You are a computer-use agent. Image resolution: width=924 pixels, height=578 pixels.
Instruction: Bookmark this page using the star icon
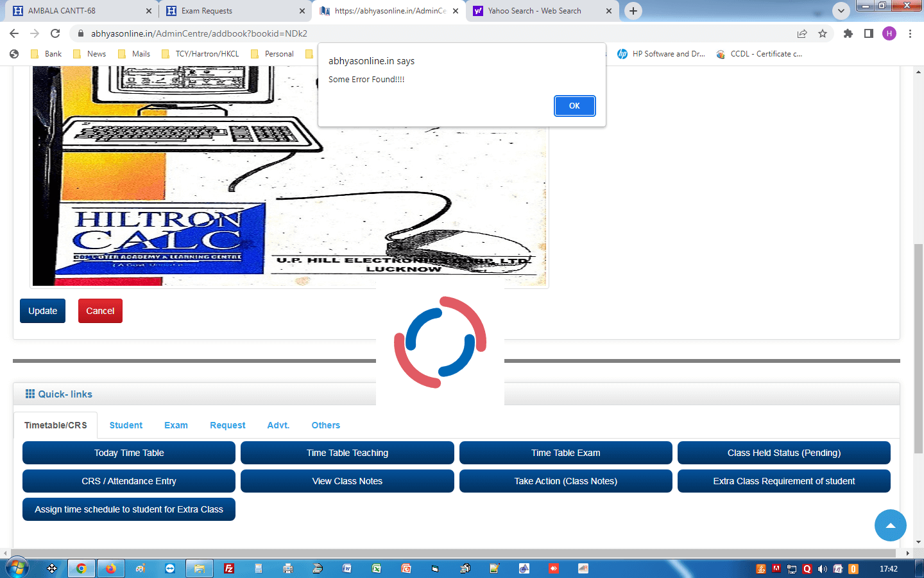pyautogui.click(x=823, y=33)
